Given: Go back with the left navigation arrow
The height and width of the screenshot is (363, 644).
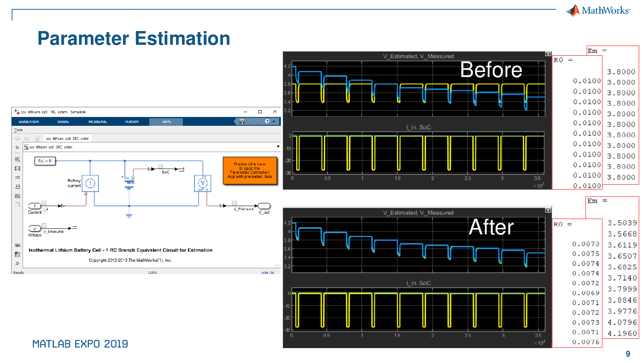Looking at the screenshot, I should (x=17, y=138).
